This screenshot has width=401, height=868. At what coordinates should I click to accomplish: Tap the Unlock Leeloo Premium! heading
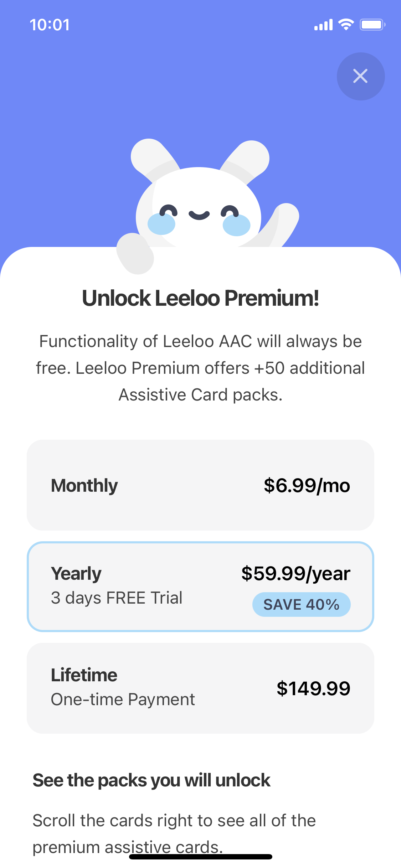click(x=200, y=298)
